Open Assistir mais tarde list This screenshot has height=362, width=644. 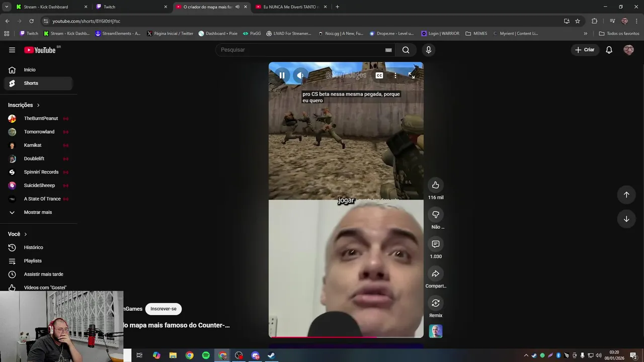(x=38, y=274)
